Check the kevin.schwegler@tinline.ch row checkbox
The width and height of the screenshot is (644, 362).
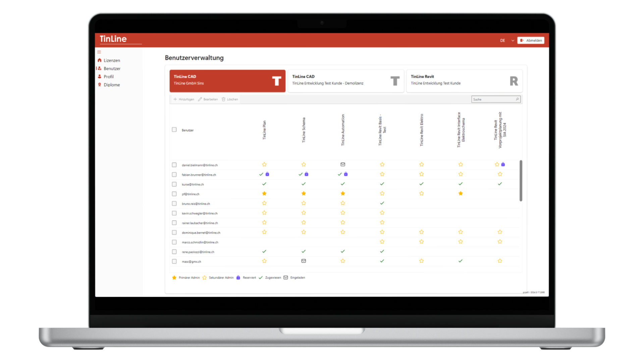coord(174,213)
